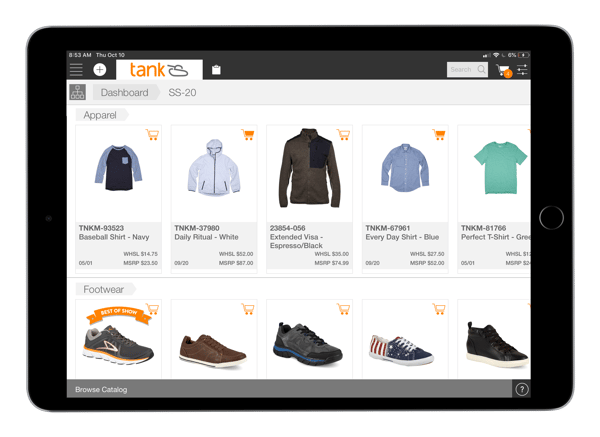Click the hierarchy tree icon
Viewport: 600px width, 437px height.
[x=77, y=93]
